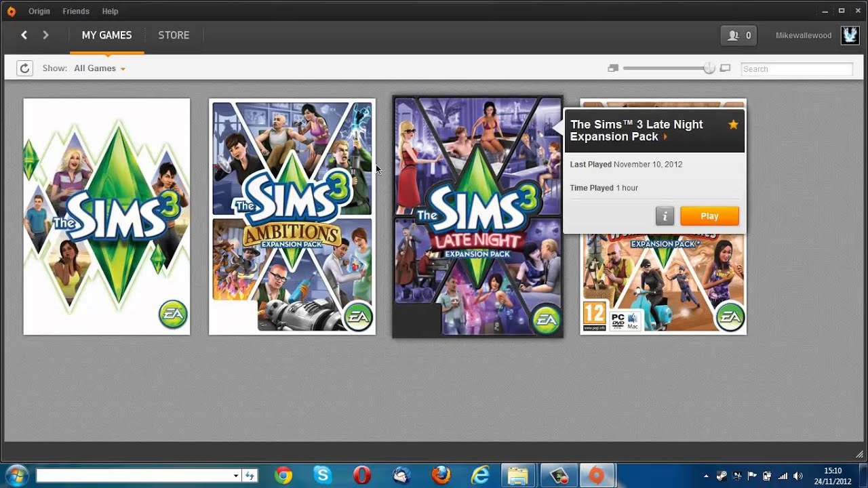Click the user avatar picture
868x488 pixels.
[850, 35]
